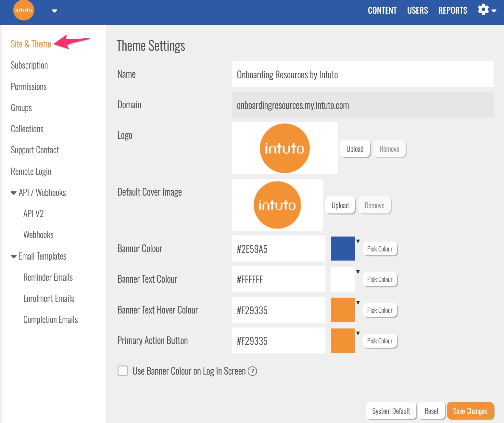Collapse the Email Templates section
Viewport: 504px width, 423px height.
[x=14, y=257]
